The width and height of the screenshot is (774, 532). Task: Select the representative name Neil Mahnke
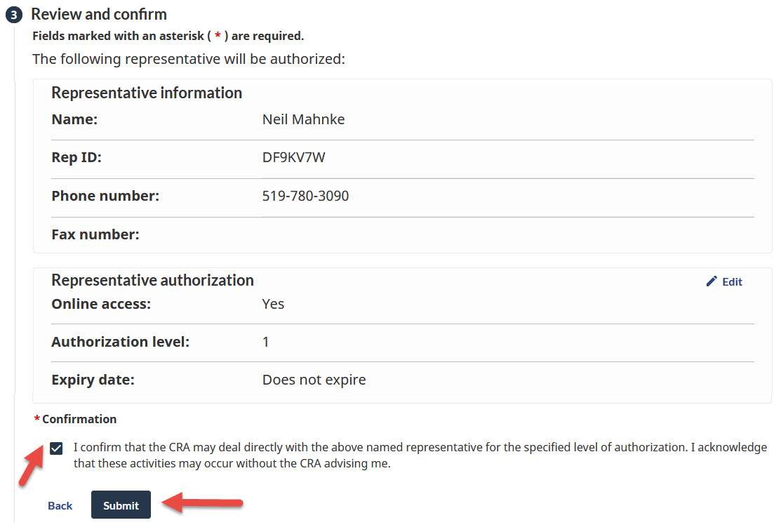(x=303, y=119)
